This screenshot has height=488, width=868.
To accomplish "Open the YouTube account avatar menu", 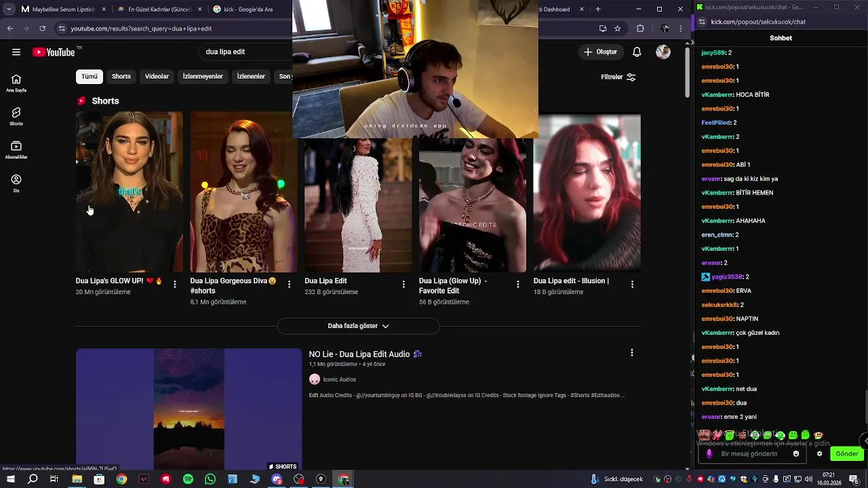I will [x=663, y=52].
